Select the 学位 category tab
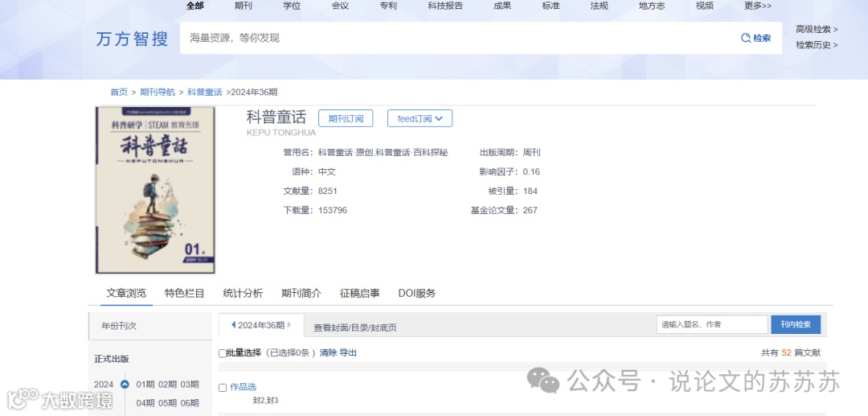This screenshot has width=868, height=416. click(x=292, y=6)
